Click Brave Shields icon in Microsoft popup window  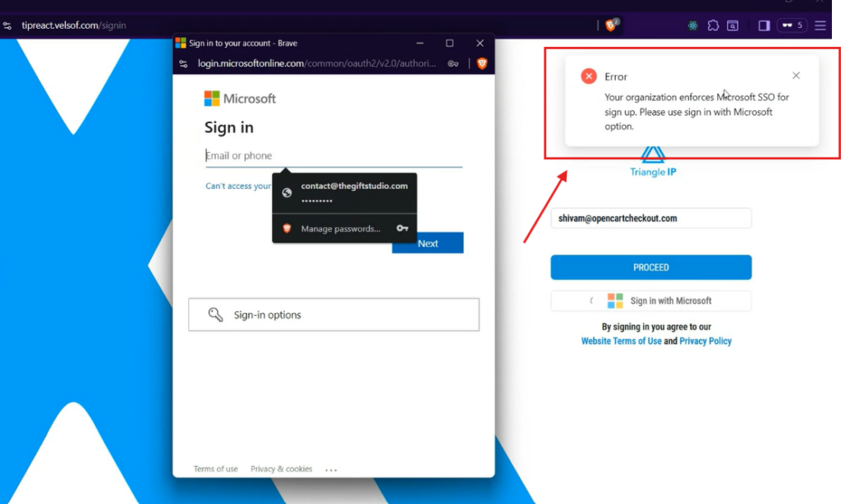(482, 63)
